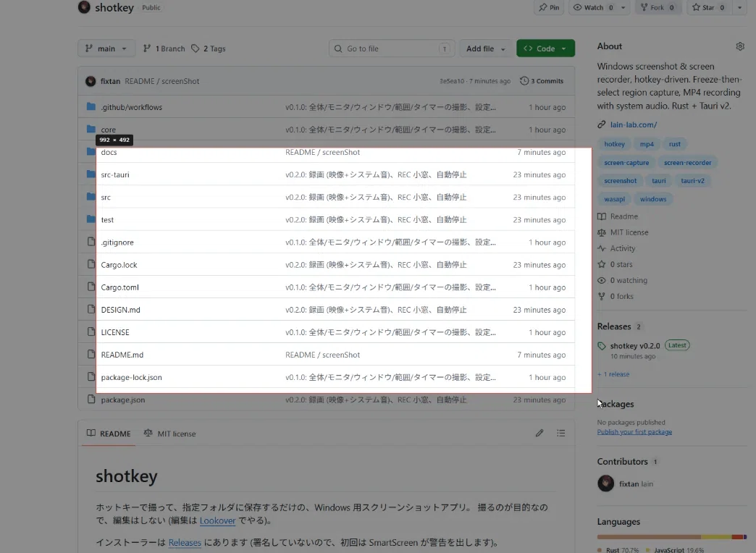Viewport: 756px width, 553px height.
Task: Open the test folder
Action: [x=107, y=219]
